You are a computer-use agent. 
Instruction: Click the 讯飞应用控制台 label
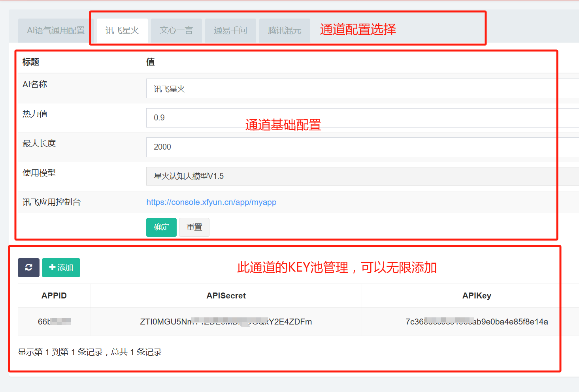[x=51, y=202]
